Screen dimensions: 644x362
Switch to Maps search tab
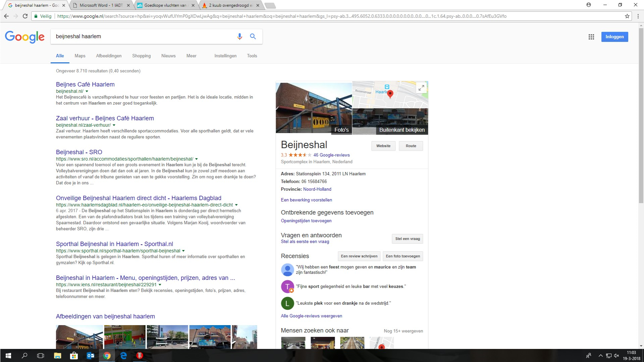click(x=80, y=56)
